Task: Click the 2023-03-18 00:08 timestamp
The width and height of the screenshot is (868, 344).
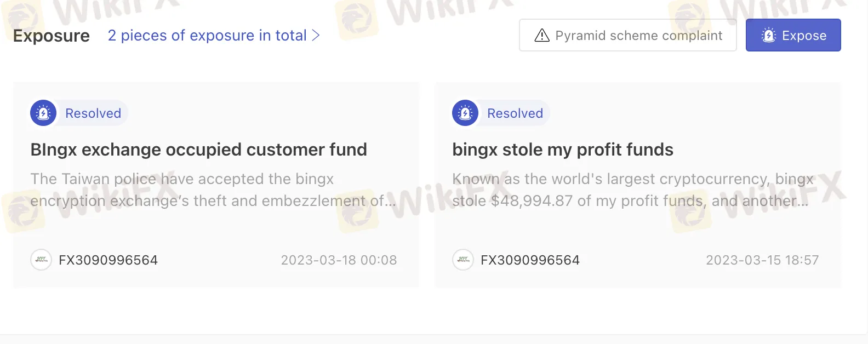Action: pos(339,260)
